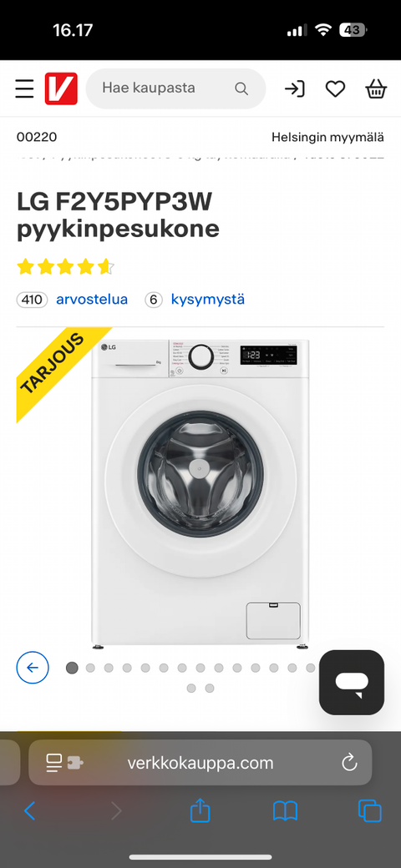Select the first carousel dot

click(72, 668)
